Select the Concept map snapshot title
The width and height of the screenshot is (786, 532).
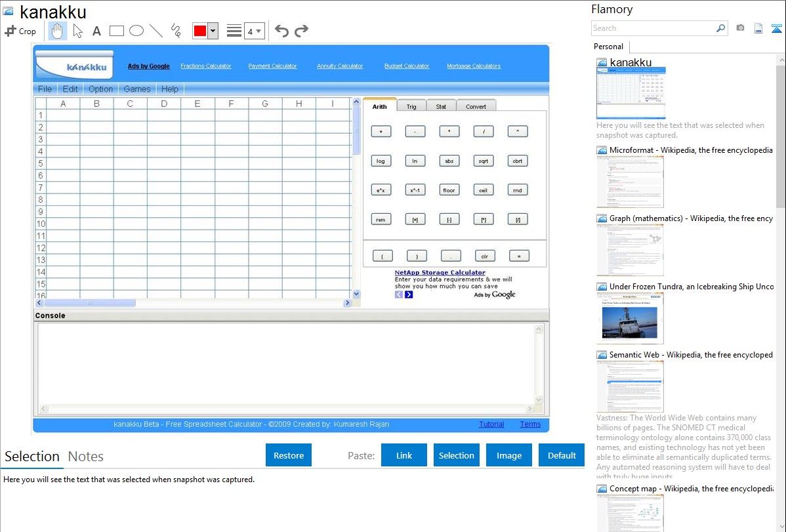point(691,489)
